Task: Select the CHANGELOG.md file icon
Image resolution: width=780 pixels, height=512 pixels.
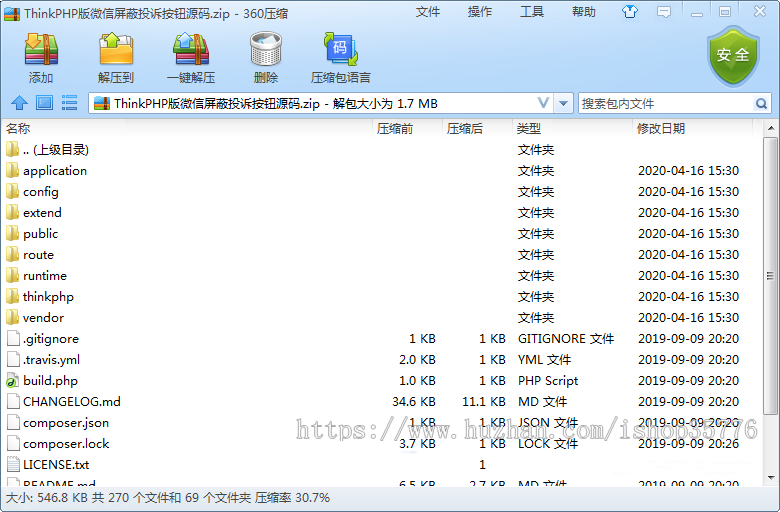Action: point(13,401)
